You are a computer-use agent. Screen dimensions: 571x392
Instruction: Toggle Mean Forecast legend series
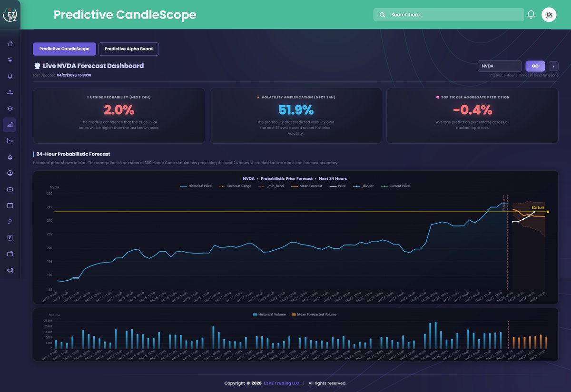coord(306,186)
